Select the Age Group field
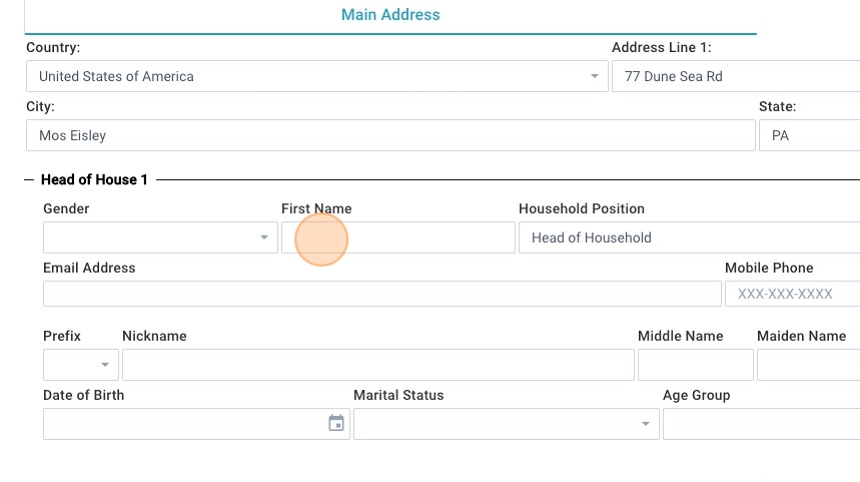The image size is (860, 482). [x=760, y=424]
